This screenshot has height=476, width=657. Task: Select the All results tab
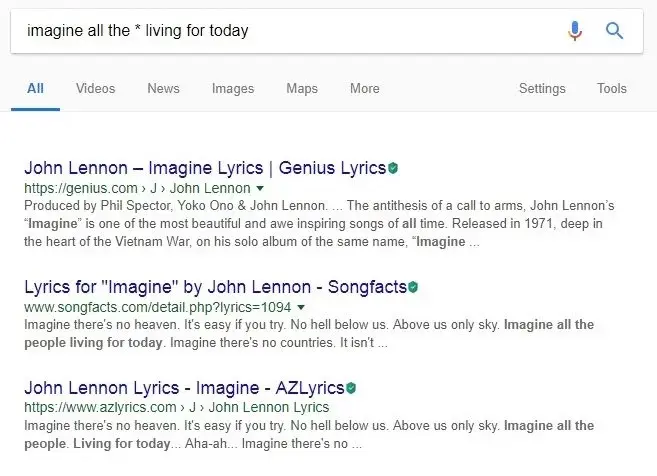coord(35,89)
